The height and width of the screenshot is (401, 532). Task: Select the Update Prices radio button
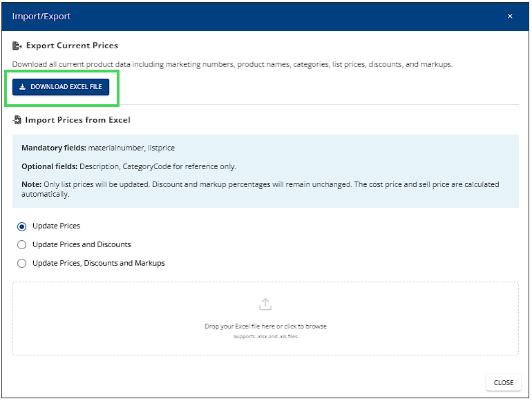click(x=21, y=226)
